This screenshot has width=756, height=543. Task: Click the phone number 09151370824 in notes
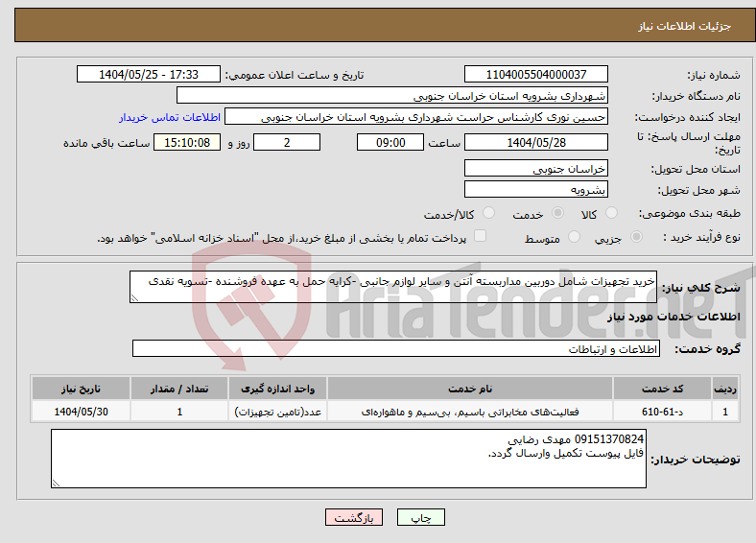(x=609, y=439)
